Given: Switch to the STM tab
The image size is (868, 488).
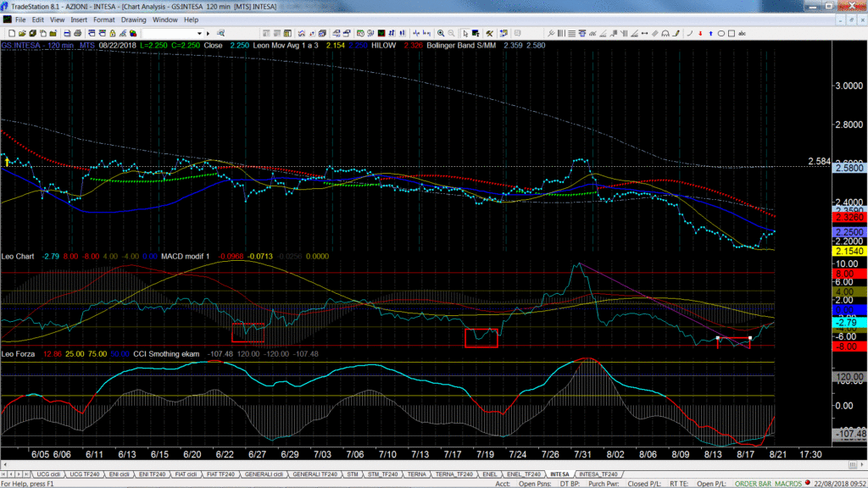Looking at the screenshot, I should click(353, 474).
